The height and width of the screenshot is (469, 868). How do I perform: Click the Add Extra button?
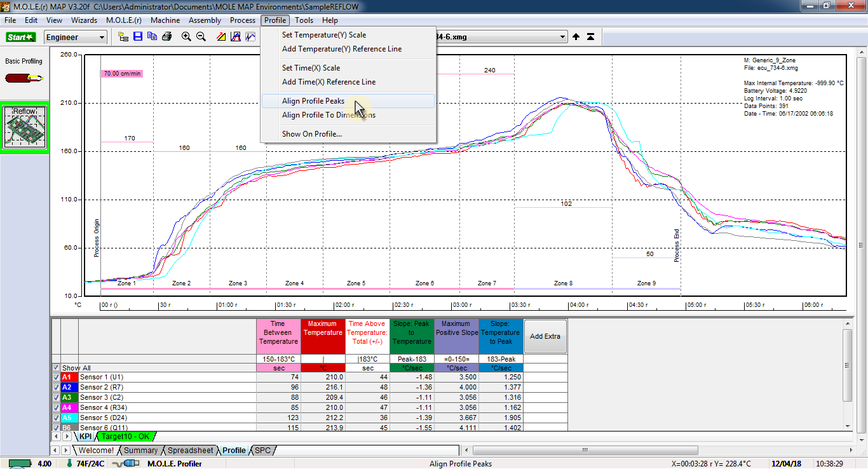545,336
